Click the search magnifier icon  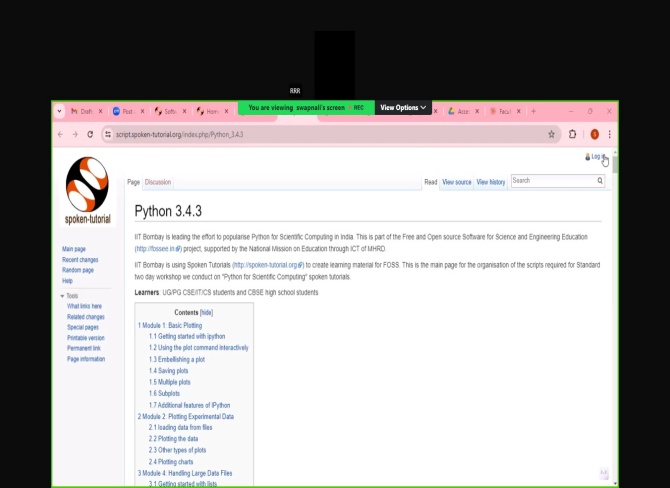pos(600,181)
